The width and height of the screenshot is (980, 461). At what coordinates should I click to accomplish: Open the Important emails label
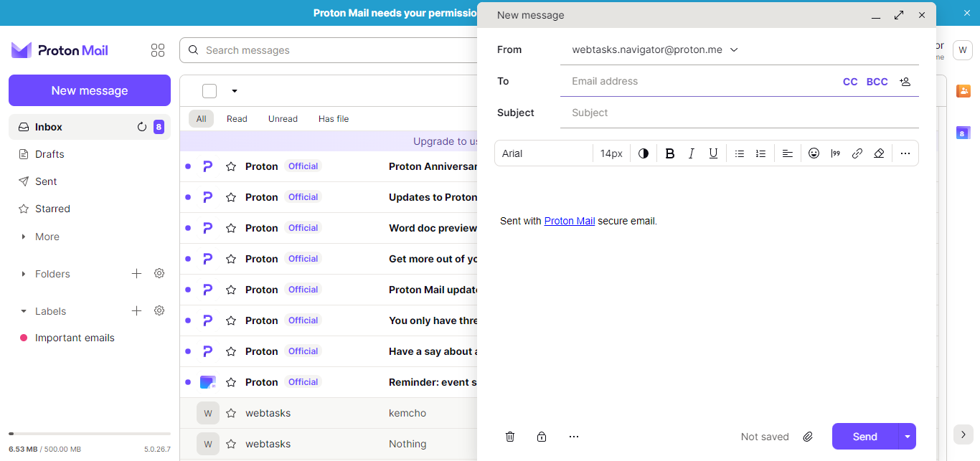[x=75, y=338]
